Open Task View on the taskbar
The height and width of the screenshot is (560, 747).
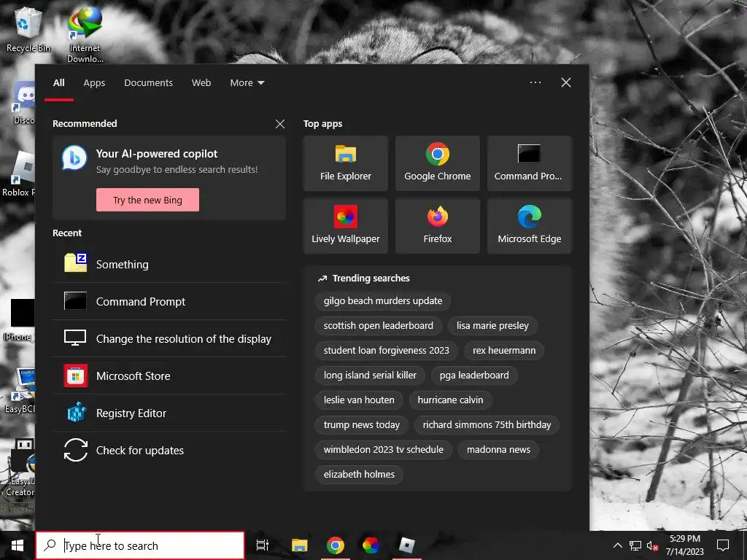[262, 545]
